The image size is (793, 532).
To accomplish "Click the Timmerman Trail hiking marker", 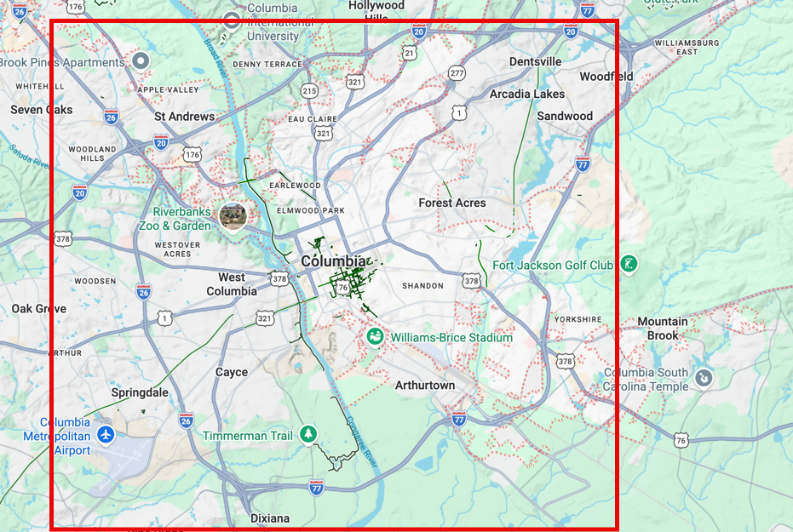I will click(x=307, y=433).
